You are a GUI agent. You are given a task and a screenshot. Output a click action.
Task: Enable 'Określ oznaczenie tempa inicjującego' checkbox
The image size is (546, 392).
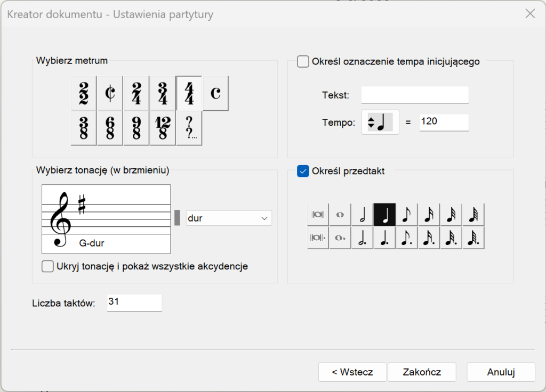tap(303, 62)
